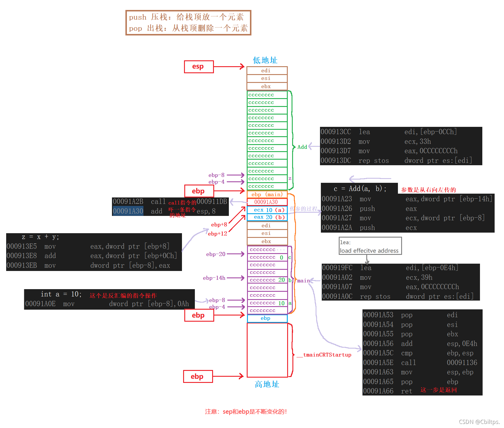Select the '000913D2 mov ecx,33h' instruction
504x428 pixels.
tap(376, 141)
